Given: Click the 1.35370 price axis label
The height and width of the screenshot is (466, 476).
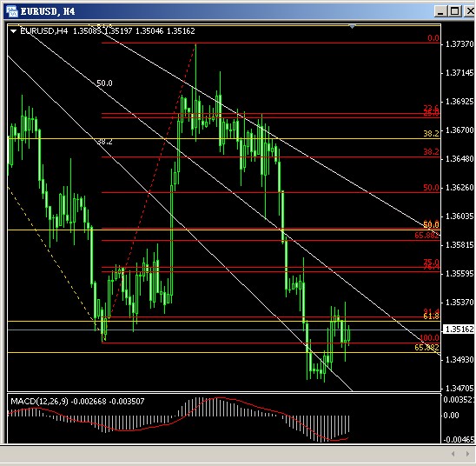Looking at the screenshot, I should pyautogui.click(x=459, y=303).
